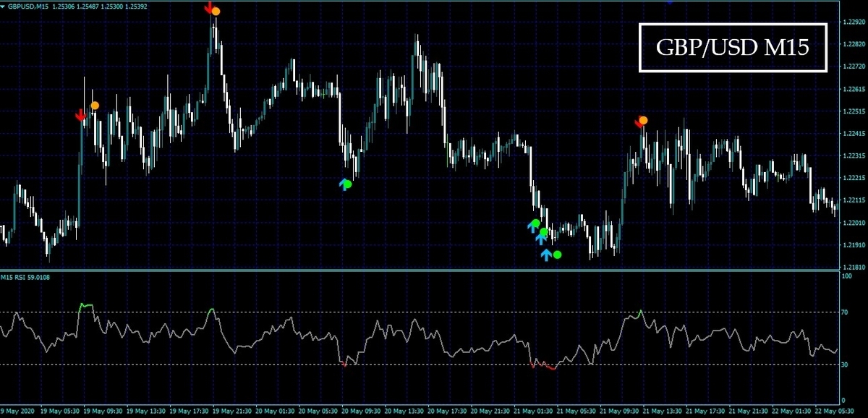Image resolution: width=868 pixels, height=418 pixels.
Task: Select the orange dot at the 21 May 09:30 high
Action: point(643,121)
